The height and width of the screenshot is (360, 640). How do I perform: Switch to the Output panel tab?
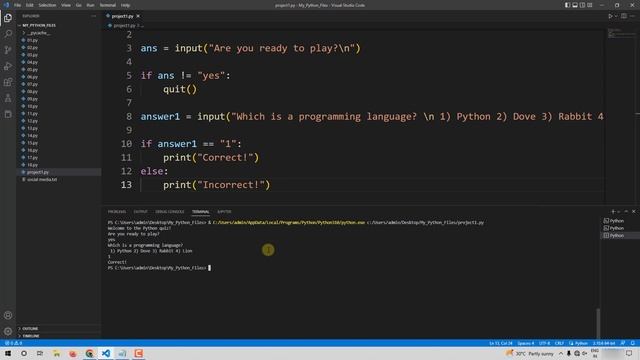pyautogui.click(x=140, y=212)
